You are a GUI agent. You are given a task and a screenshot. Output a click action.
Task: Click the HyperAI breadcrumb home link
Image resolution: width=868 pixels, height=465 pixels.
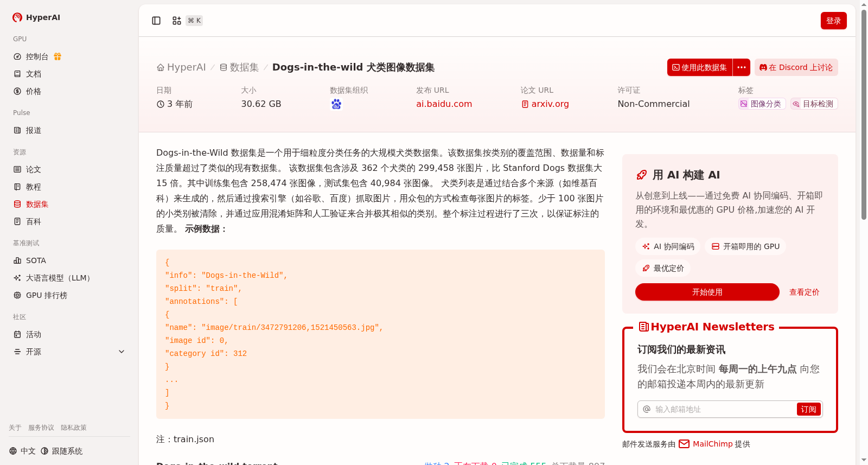pos(181,67)
